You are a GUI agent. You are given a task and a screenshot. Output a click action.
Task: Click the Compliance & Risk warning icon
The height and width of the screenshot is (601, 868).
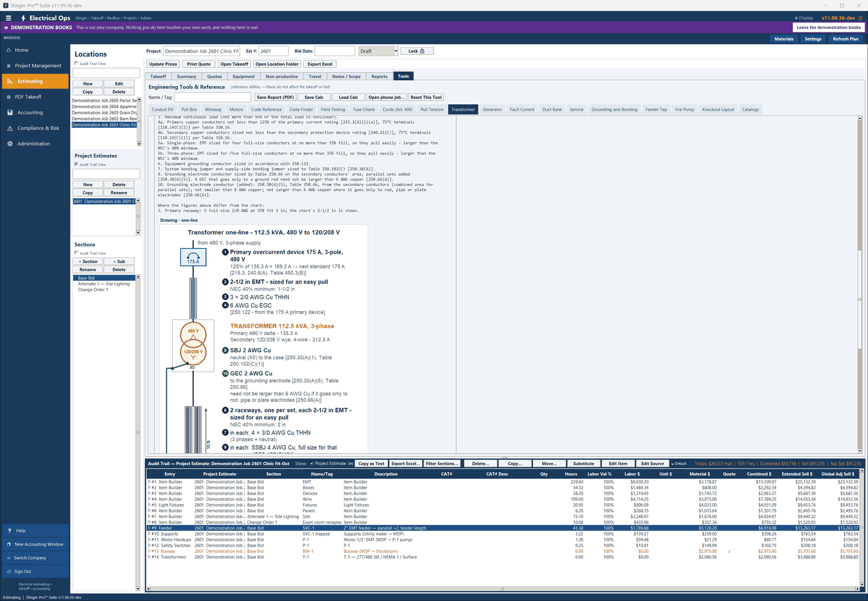pos(10,128)
